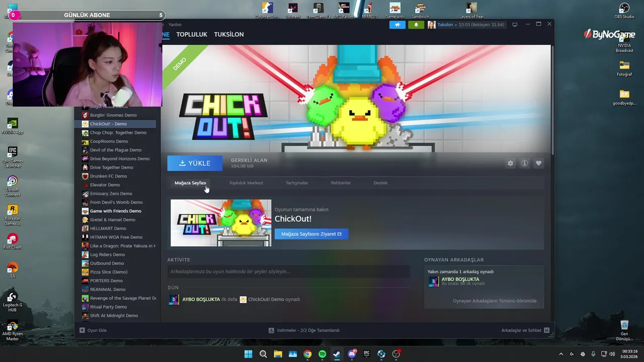Image resolution: width=644 pixels, height=362 pixels.
Task: Click the ChickOut! store thumbnail image
Action: click(221, 223)
